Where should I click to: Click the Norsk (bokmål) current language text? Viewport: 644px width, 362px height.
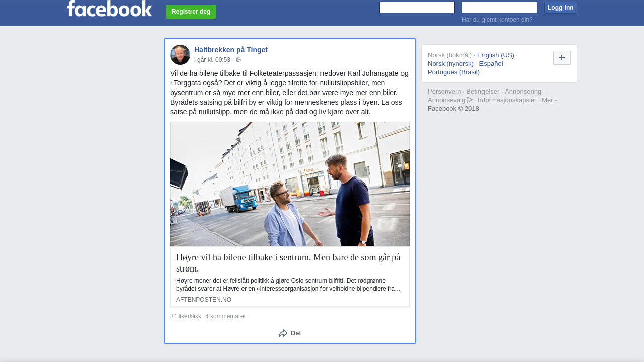point(450,55)
